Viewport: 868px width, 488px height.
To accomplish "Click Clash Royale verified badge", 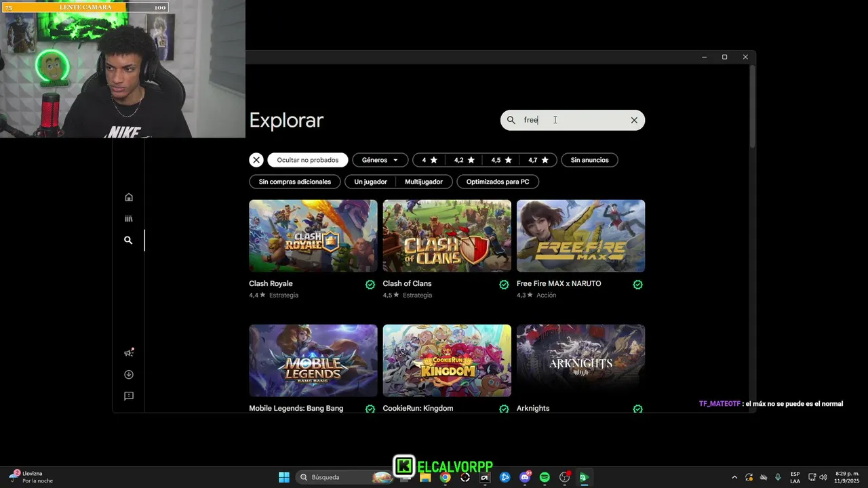I will tap(370, 285).
